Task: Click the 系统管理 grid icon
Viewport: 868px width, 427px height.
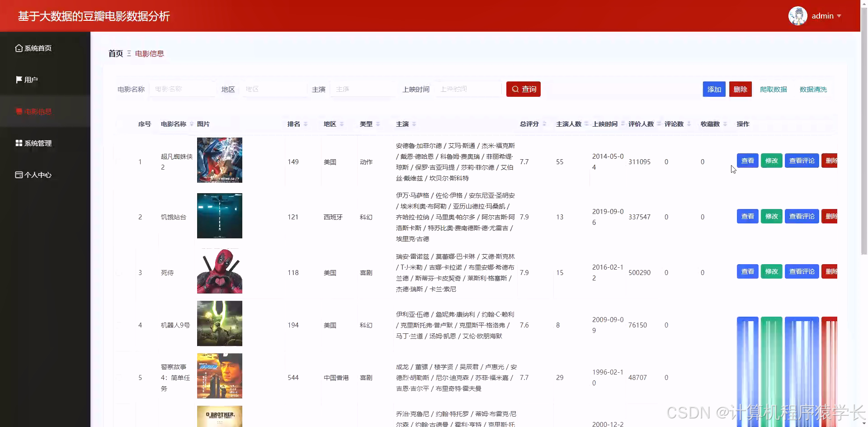Action: click(x=19, y=143)
